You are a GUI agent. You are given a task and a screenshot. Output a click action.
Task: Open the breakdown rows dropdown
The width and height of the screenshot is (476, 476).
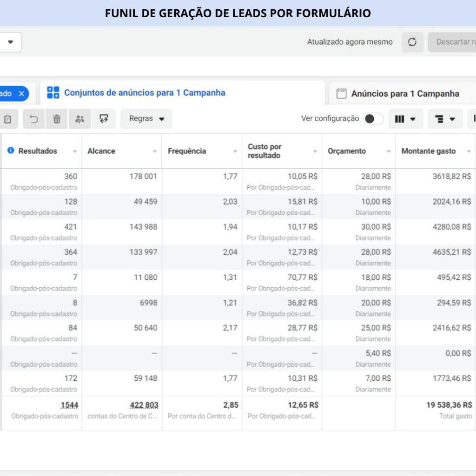[x=445, y=119]
